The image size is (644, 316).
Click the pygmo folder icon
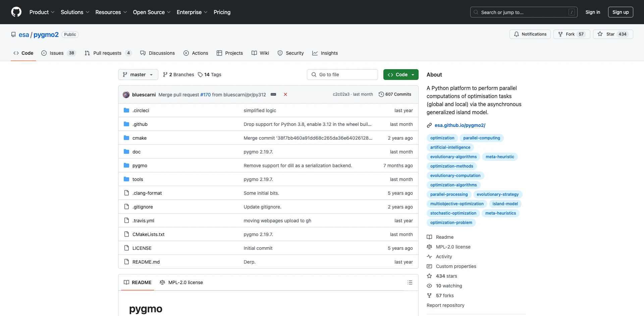tap(126, 165)
